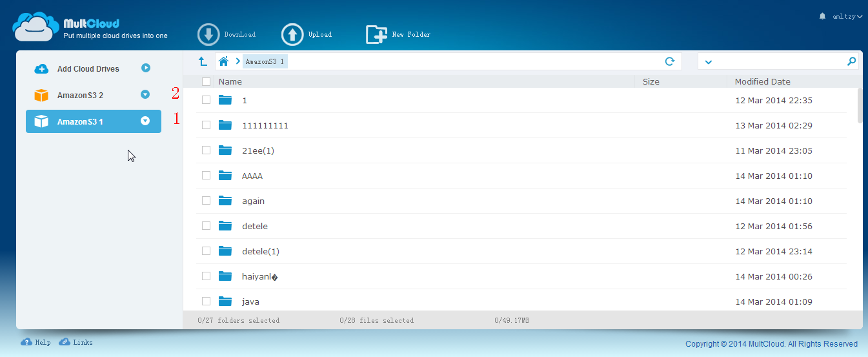
Task: Check the box for folder 'again'
Action: 206,201
